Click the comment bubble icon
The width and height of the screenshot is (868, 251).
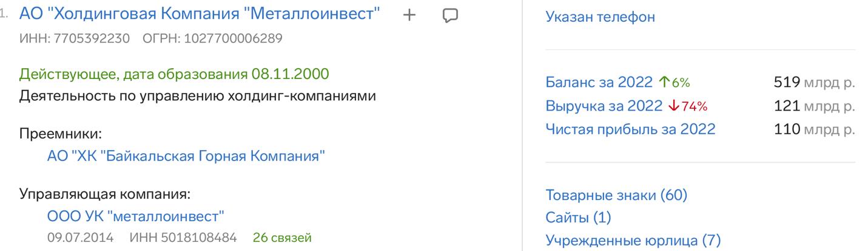[x=449, y=15]
